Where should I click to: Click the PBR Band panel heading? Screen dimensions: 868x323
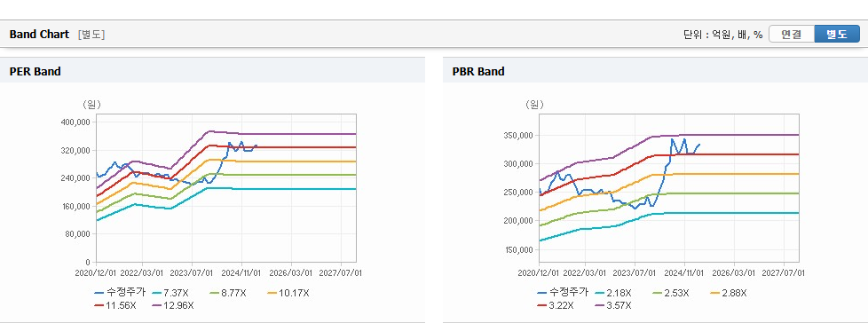(x=478, y=71)
